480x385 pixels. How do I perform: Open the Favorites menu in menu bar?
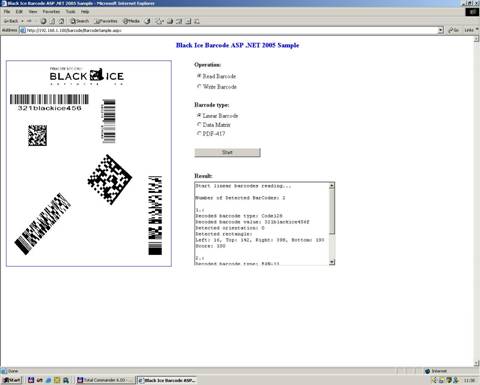pyautogui.click(x=51, y=11)
